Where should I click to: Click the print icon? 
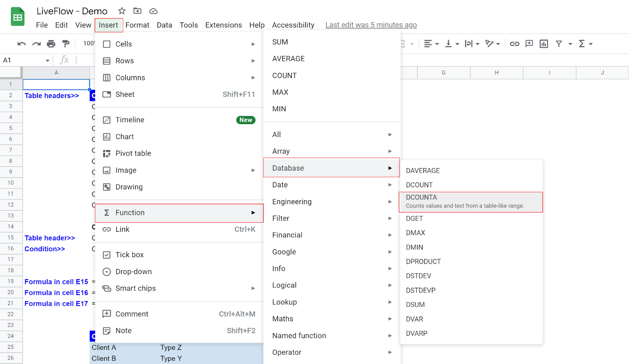(51, 44)
